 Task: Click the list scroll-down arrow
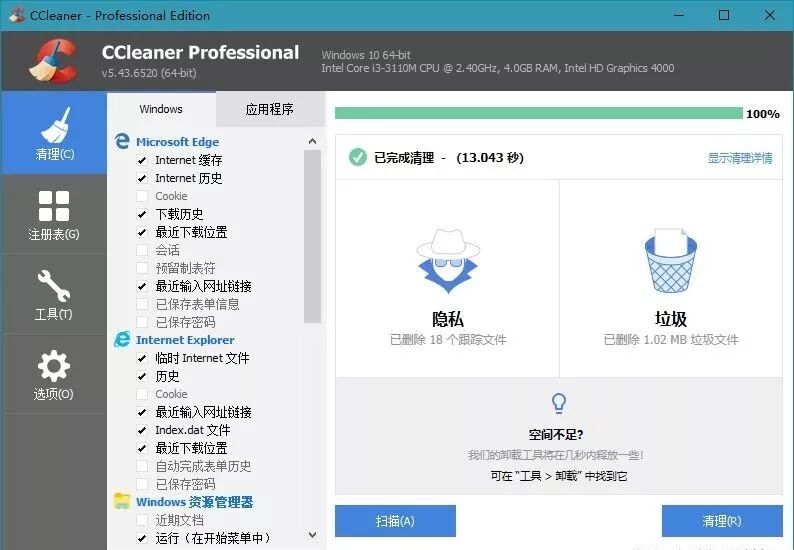coord(312,535)
